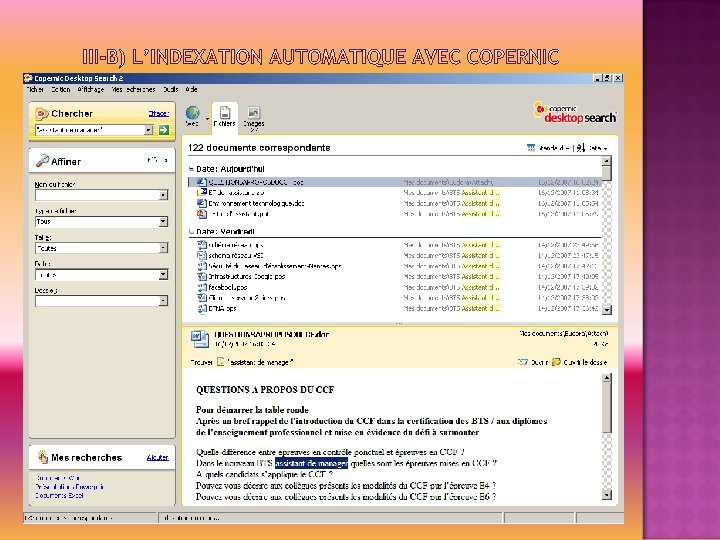720x540 pixels.
Task: Click the icon of the facebook.pps row
Action: pos(202,287)
